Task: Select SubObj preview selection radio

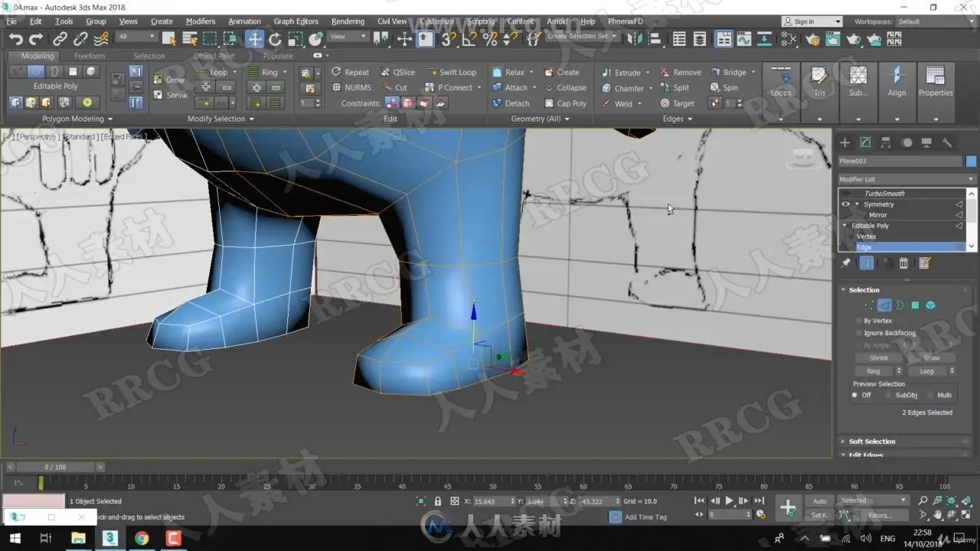Action: (x=887, y=395)
